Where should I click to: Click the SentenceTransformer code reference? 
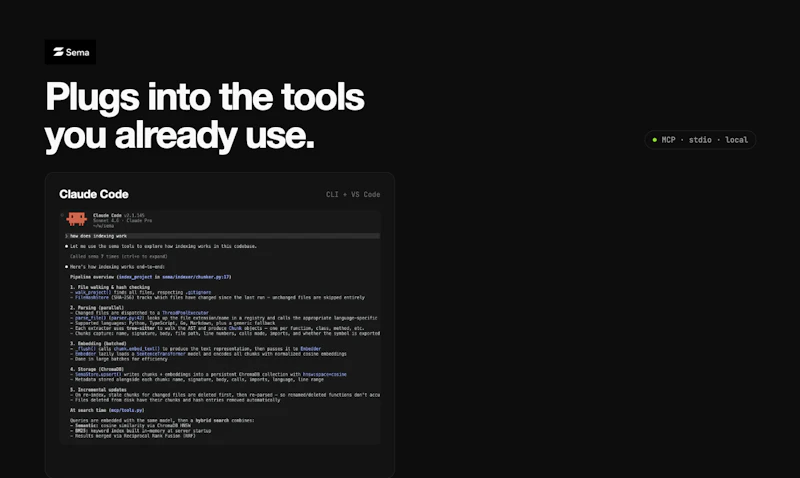coord(161,354)
